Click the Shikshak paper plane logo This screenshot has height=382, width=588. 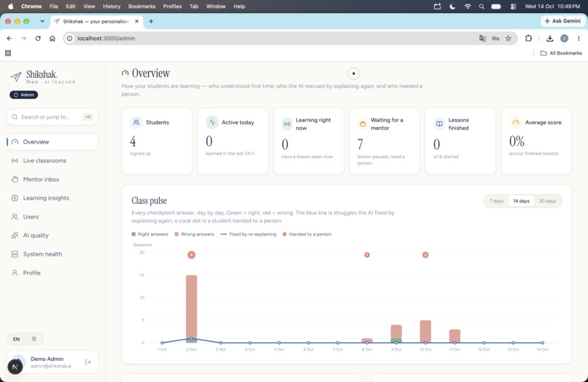(16, 77)
